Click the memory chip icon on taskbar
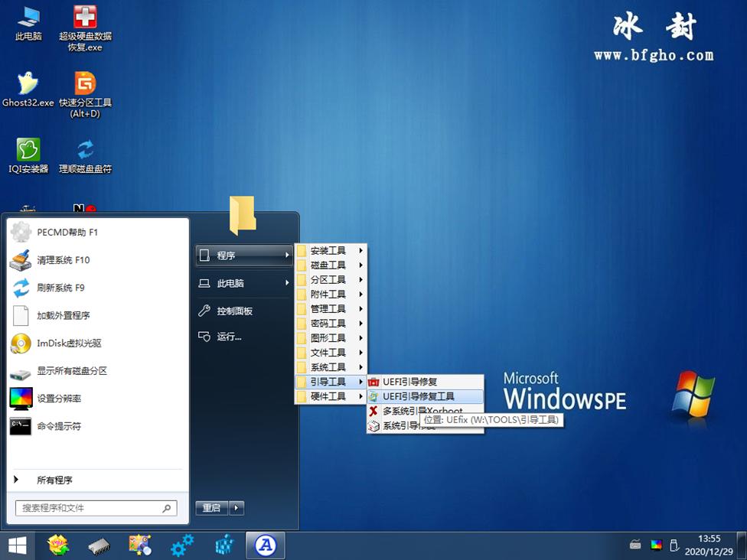The width and height of the screenshot is (747, 560). pos(99,545)
